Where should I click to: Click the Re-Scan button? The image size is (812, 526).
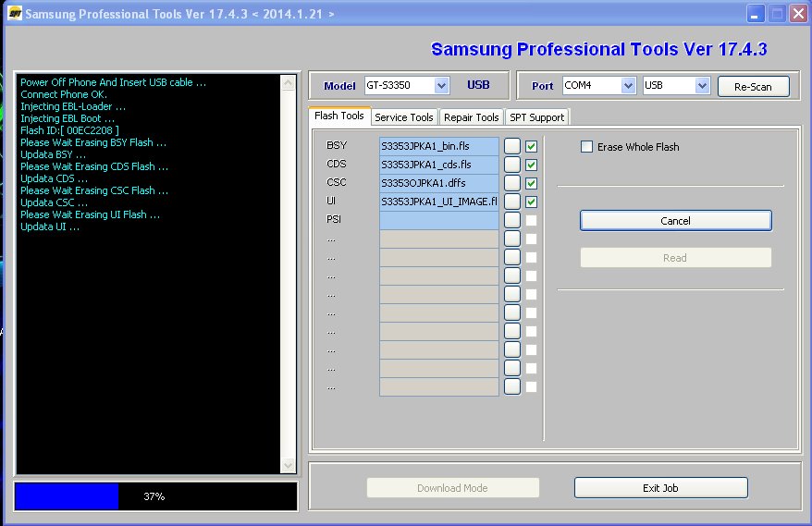754,87
